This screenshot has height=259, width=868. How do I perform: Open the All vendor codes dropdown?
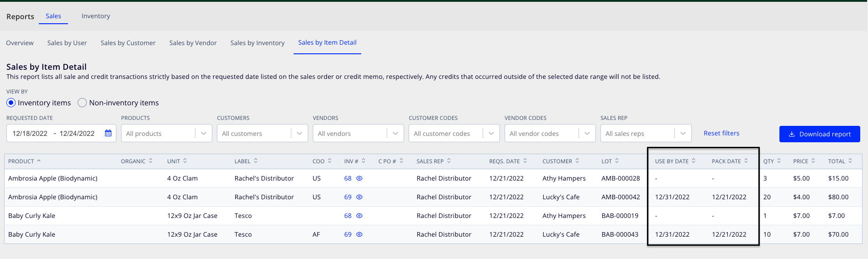[x=550, y=133]
